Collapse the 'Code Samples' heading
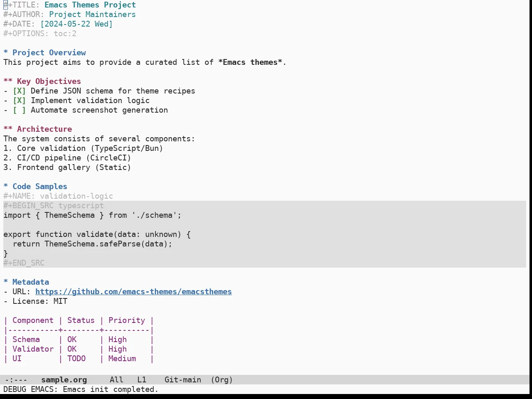 [x=35, y=187]
